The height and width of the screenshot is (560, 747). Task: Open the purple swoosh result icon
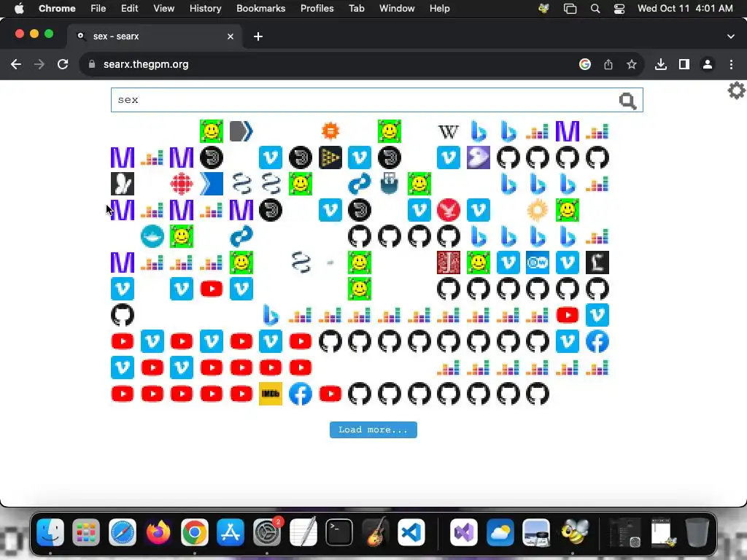pos(479,157)
